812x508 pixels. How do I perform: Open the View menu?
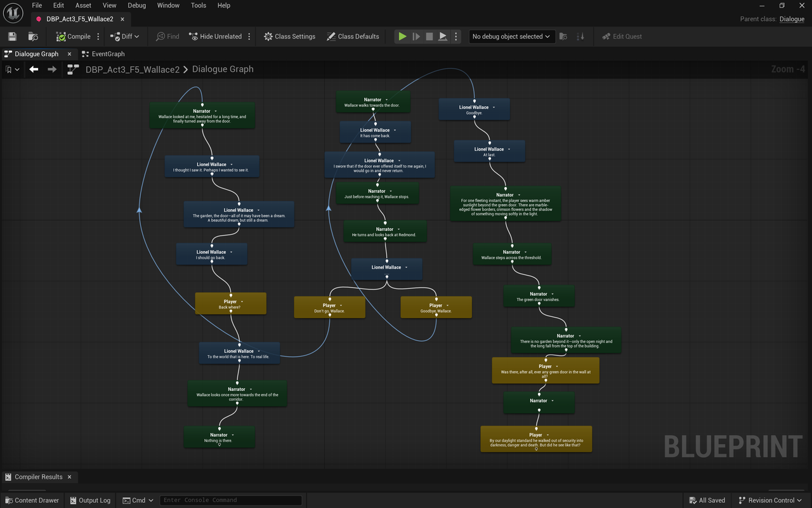(x=110, y=5)
